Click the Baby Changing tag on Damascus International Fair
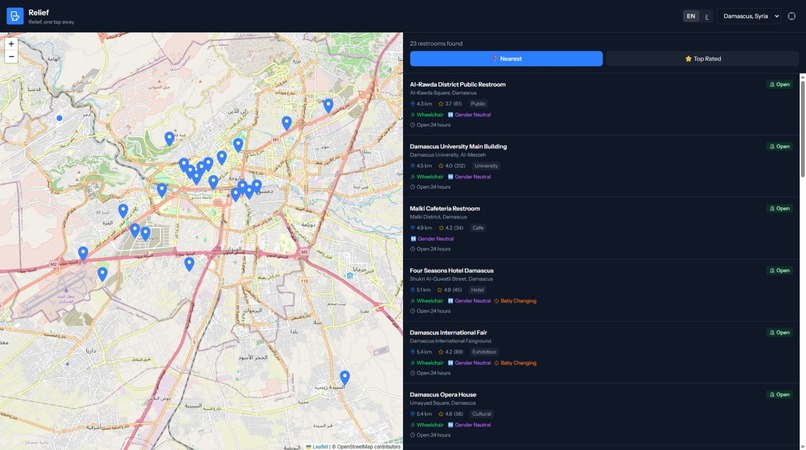Viewport: 806px width, 450px height. [515, 363]
